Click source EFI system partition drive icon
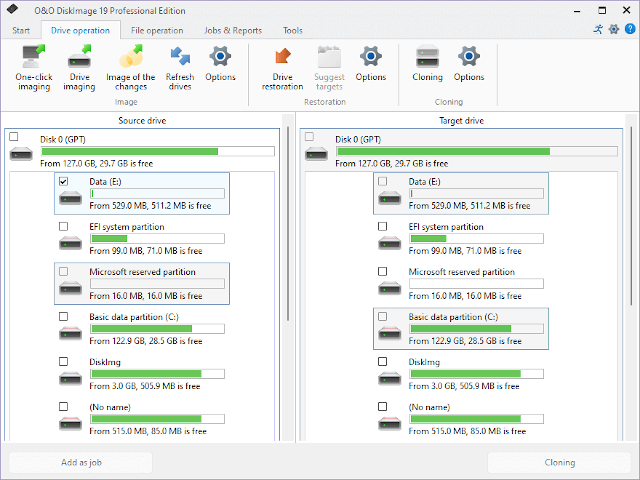 [x=70, y=244]
